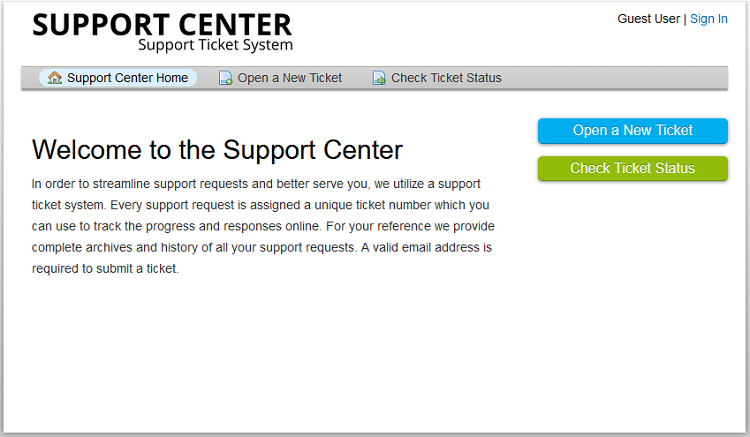The width and height of the screenshot is (750, 437).
Task: Click the separator bar between Guest User and Sign In
Action: pos(685,19)
